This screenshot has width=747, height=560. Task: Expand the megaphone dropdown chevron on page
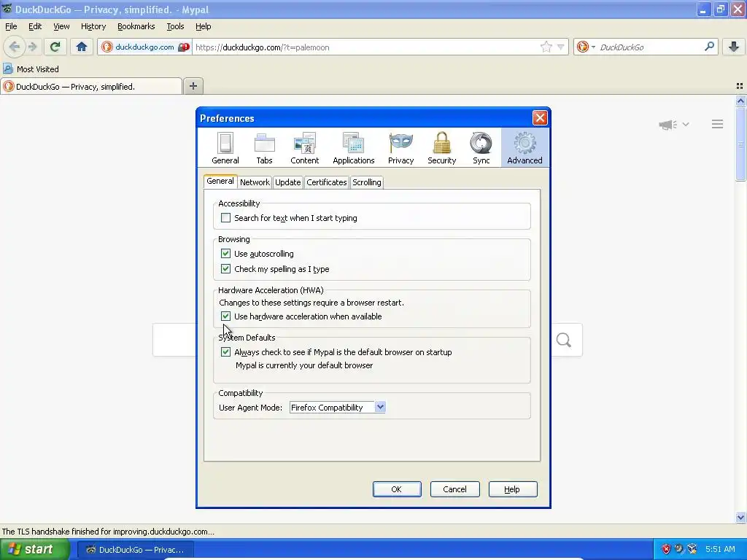(x=686, y=124)
